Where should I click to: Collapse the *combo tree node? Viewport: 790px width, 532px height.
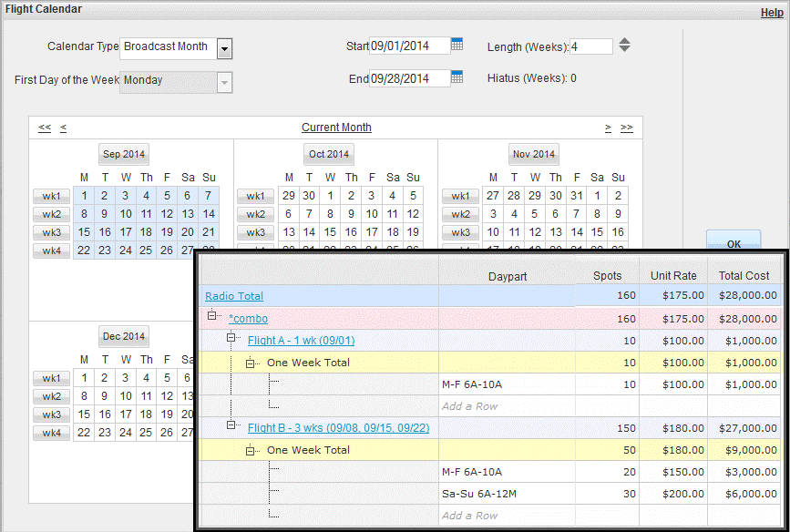point(213,317)
